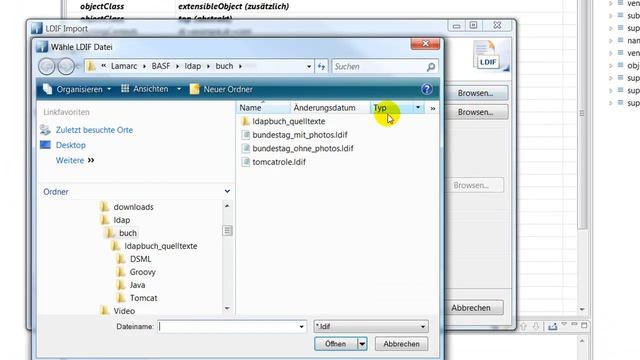Viewport: 640px width, 360px height.
Task: Close the Wähle LDIF Datei dialog
Action: (x=425, y=43)
